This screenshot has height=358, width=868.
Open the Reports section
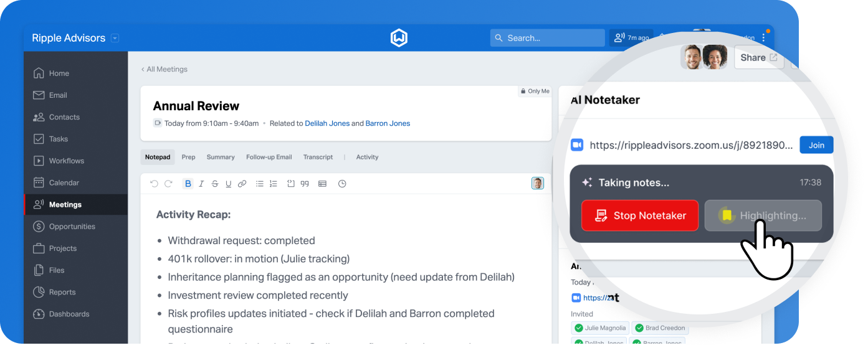[75, 292]
